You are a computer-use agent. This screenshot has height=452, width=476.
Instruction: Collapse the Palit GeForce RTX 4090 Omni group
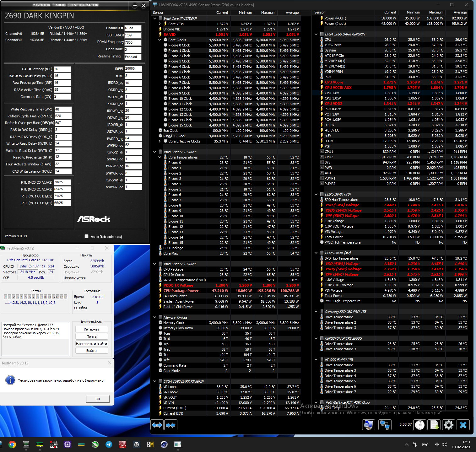316,402
